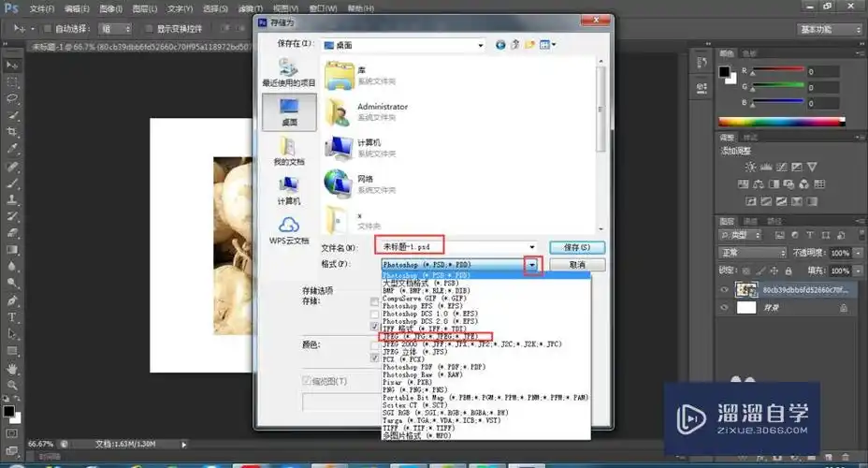Go up one folder level icon

[514, 45]
